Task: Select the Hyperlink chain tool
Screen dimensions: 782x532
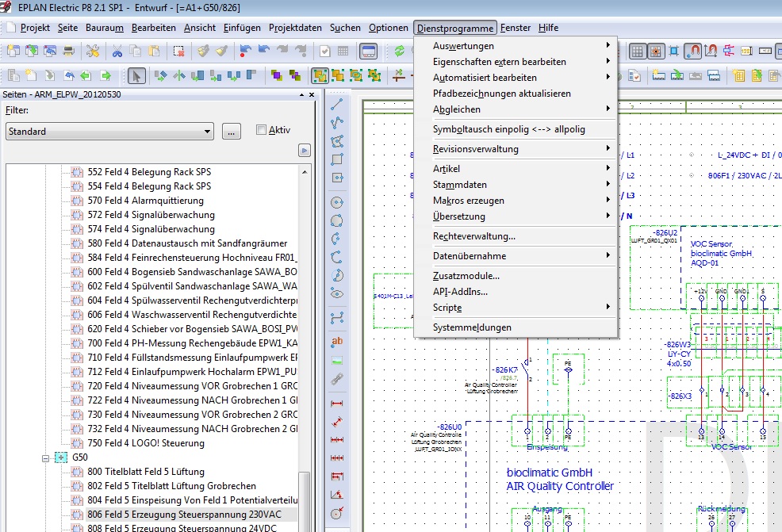Action: coord(337,379)
